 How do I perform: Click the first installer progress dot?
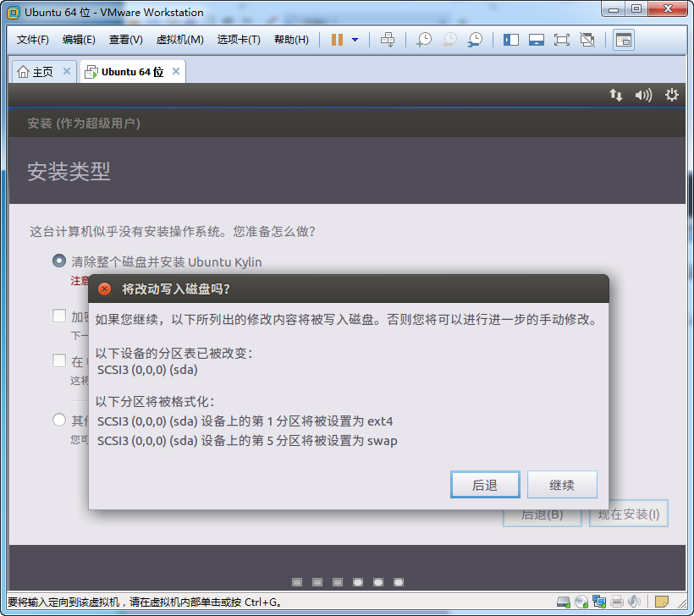[x=297, y=582]
